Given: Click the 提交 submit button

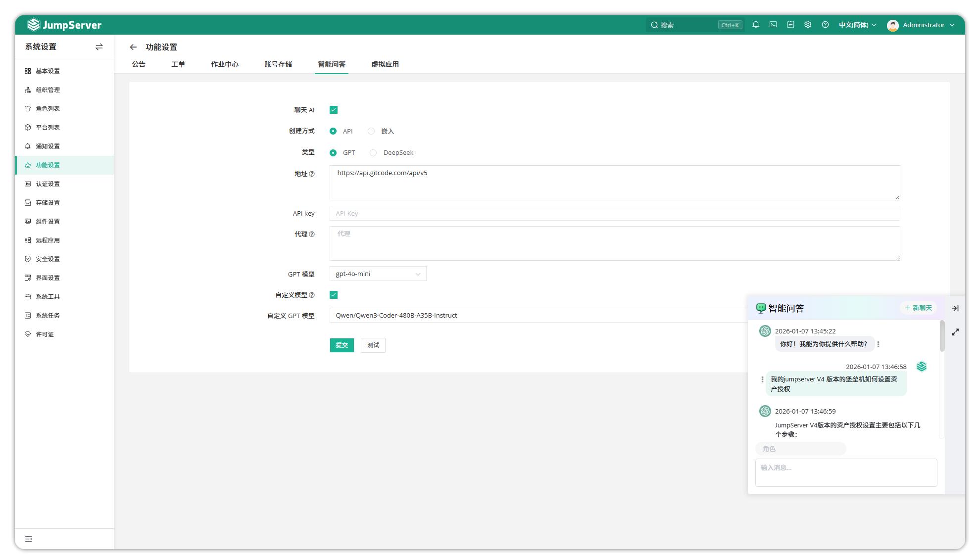Looking at the screenshot, I should pos(342,345).
